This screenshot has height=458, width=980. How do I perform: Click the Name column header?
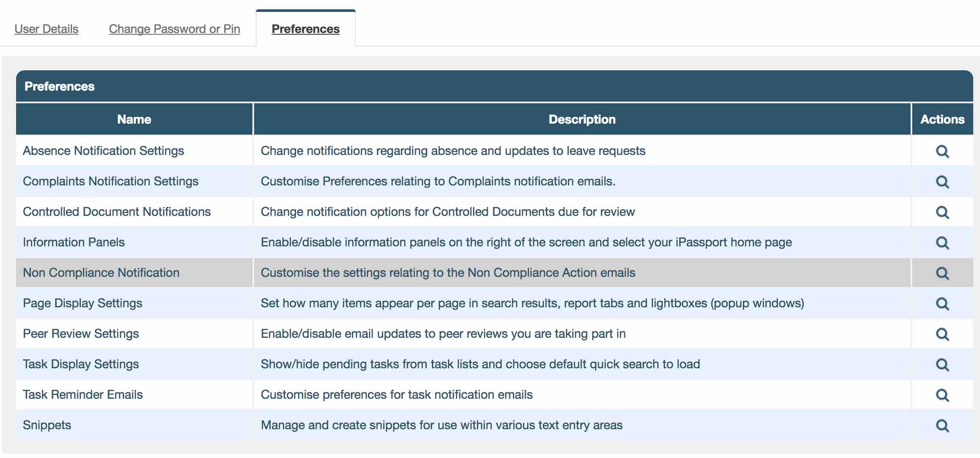click(134, 119)
